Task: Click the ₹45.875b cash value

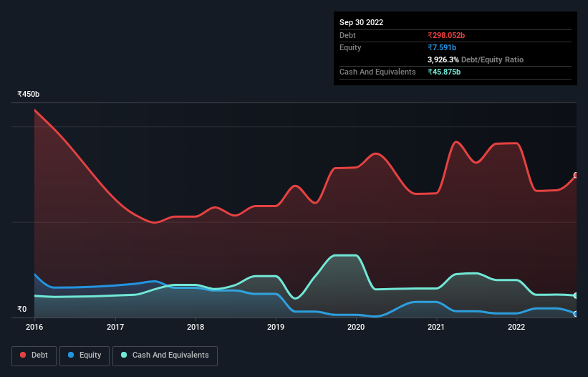Action: click(444, 72)
